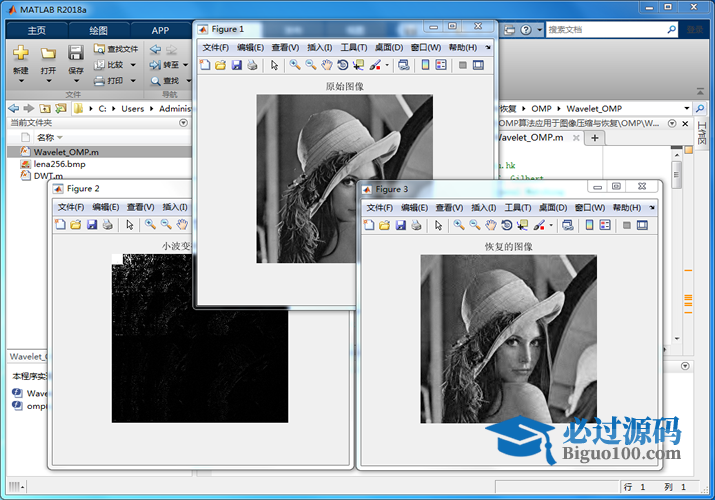The width and height of the screenshot is (715, 500).
Task: Select lena256.bmp in file list
Action: (x=59, y=164)
